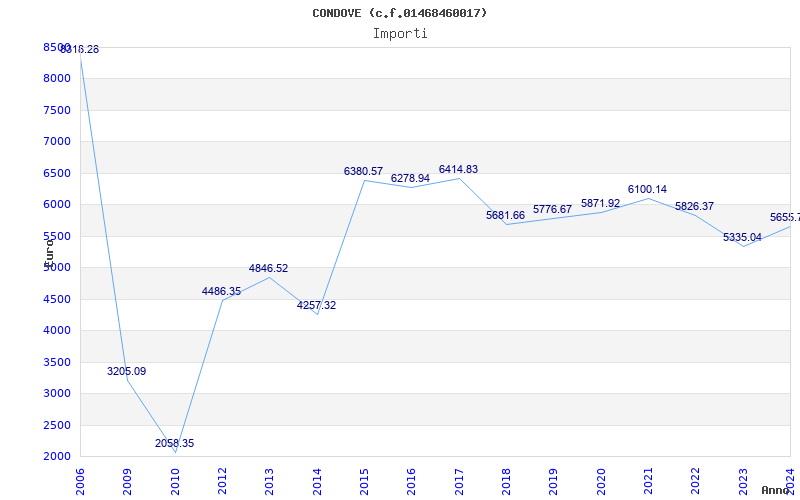Click the x-axis year 2013
800x500 pixels.
coord(269,482)
